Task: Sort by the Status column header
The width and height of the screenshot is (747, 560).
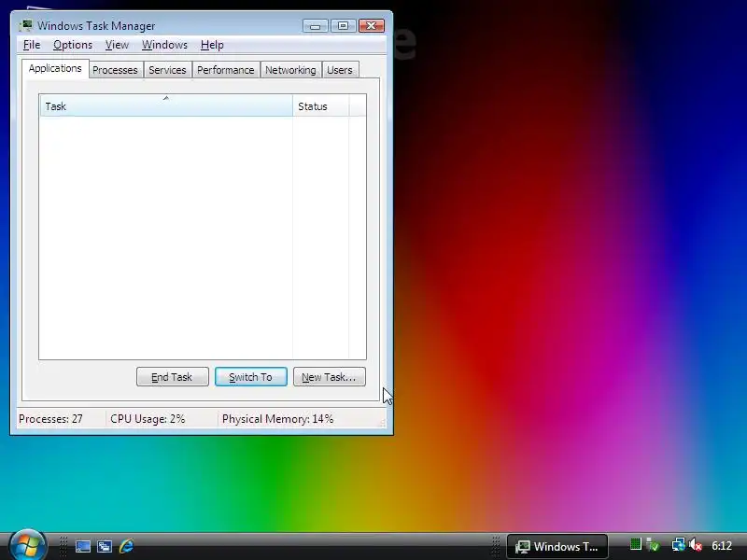Action: pos(320,105)
